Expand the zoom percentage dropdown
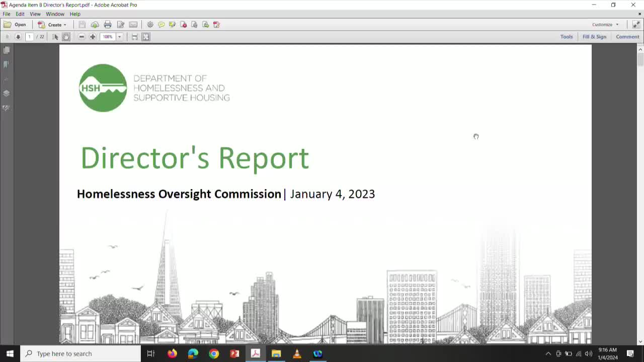 pos(119,37)
